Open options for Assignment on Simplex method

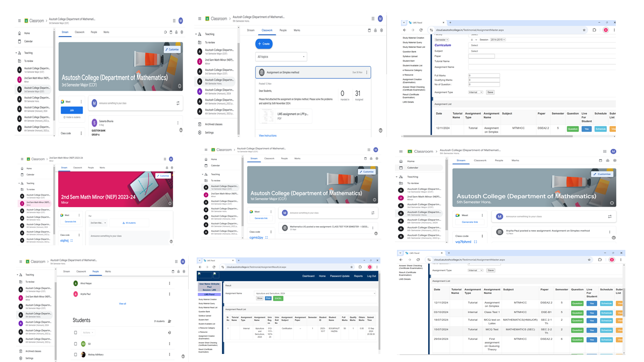367,72
